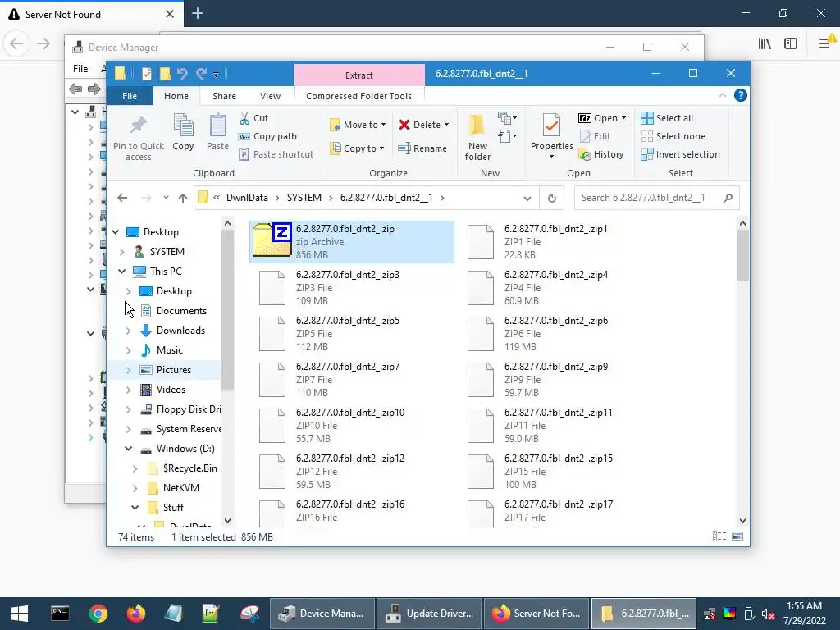Select NetKVM folder in tree
840x630 pixels.
point(180,488)
